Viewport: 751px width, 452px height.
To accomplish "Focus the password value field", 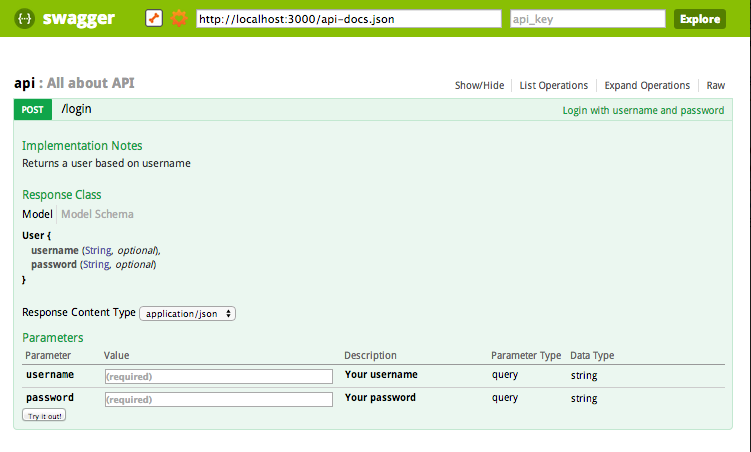I will click(219, 399).
